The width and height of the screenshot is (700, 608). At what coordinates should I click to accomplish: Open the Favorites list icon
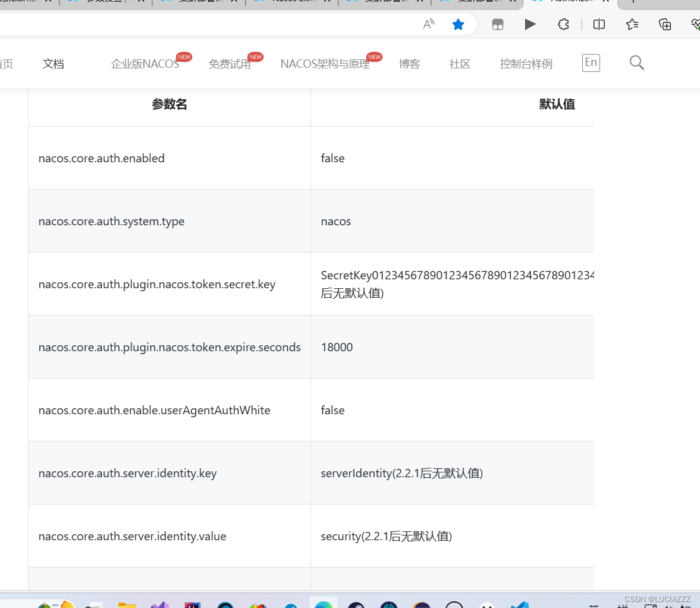pyautogui.click(x=632, y=24)
